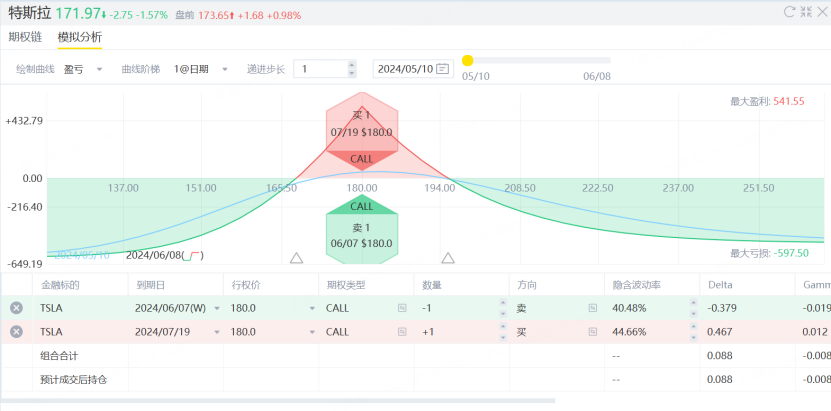Image resolution: width=831 pixels, height=411 pixels.
Task: Click the horizontal scrollbar under the table
Action: point(278,400)
